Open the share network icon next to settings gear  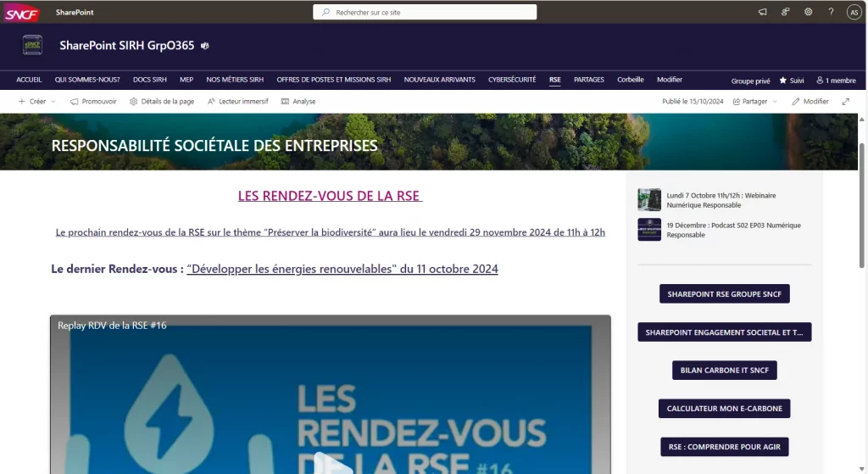(x=785, y=12)
